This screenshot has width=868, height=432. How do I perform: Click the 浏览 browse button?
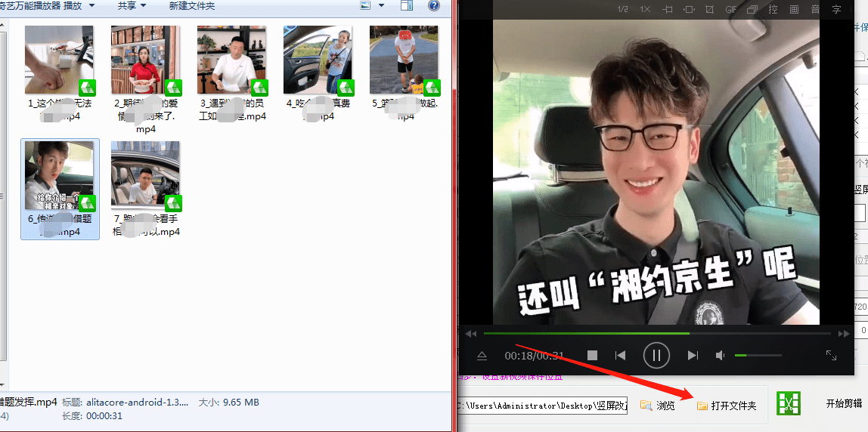(x=659, y=406)
